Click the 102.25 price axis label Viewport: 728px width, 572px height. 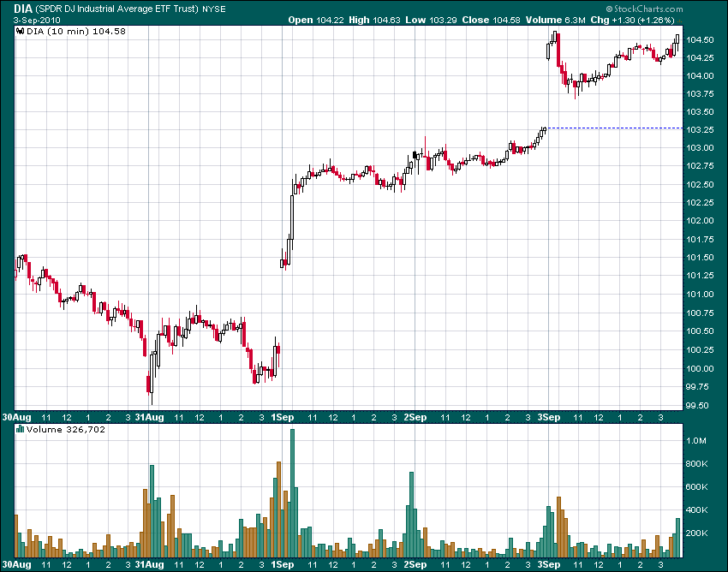click(x=700, y=203)
